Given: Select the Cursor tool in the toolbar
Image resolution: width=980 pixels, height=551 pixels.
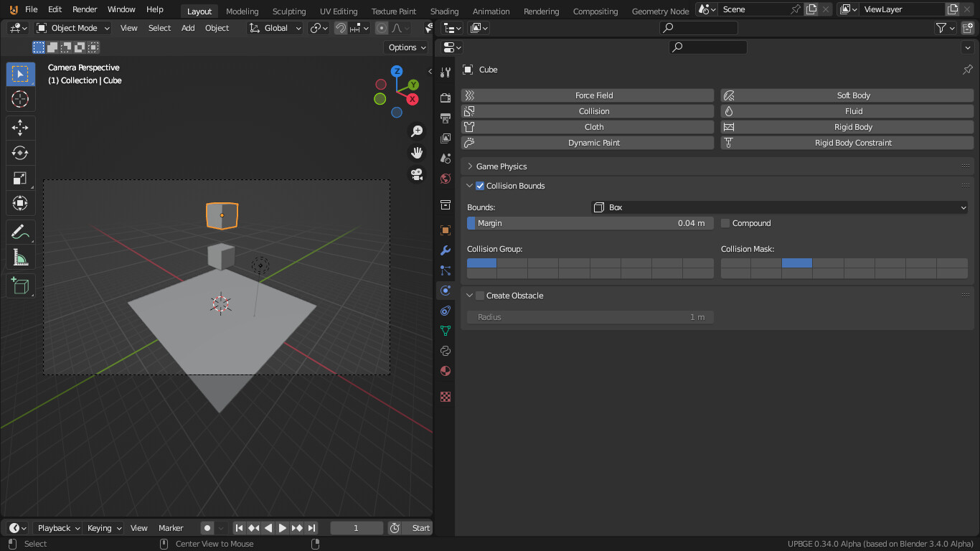Looking at the screenshot, I should click(20, 99).
